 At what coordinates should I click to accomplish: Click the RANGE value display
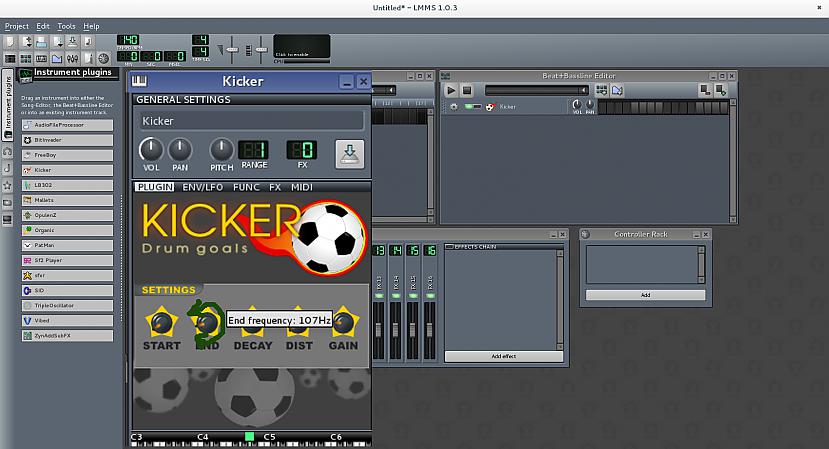[x=254, y=150]
